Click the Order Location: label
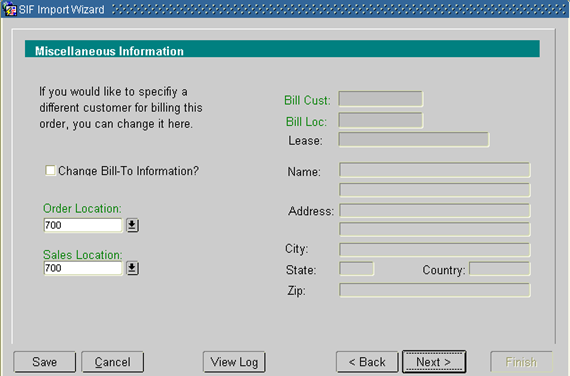The height and width of the screenshot is (376, 570). [x=82, y=208]
